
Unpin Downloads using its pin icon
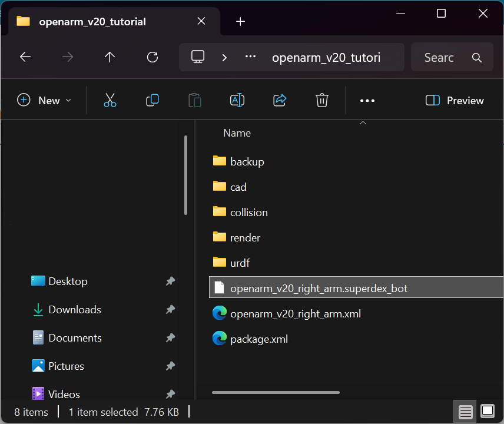[x=170, y=310]
